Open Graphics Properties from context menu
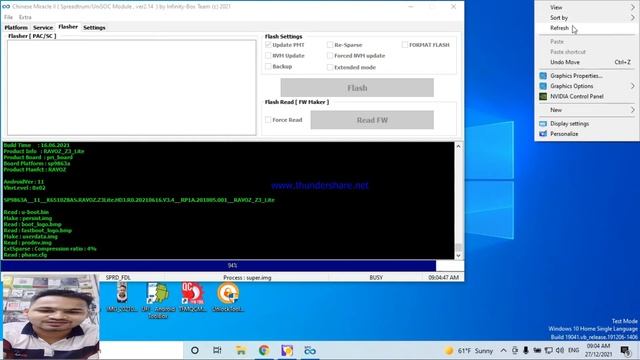Image resolution: width=640 pixels, height=360 pixels. point(587,76)
